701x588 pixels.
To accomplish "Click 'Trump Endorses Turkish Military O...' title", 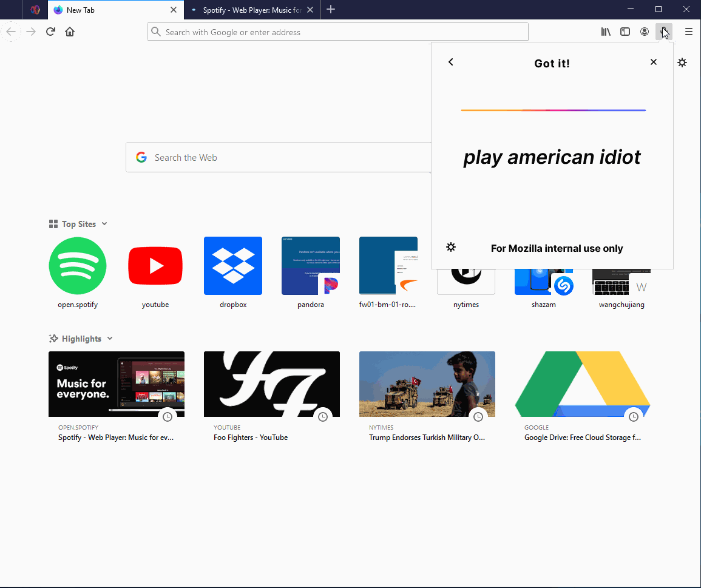I will (427, 438).
